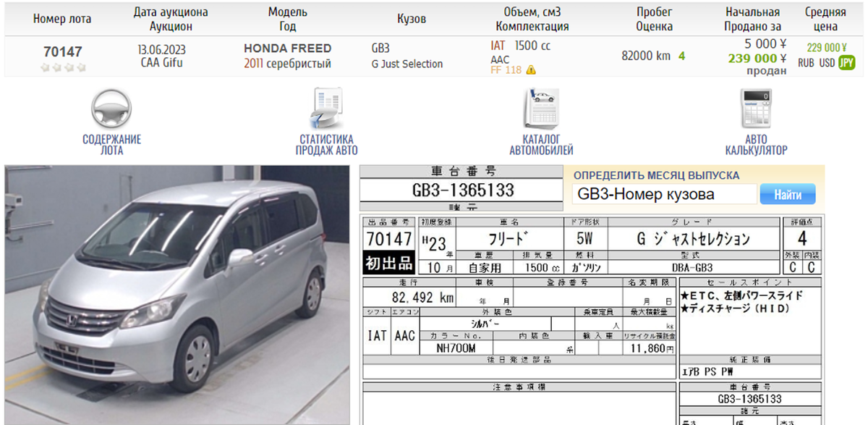Click the auction sheet grade 4 box
The image size is (868, 425).
point(801,238)
